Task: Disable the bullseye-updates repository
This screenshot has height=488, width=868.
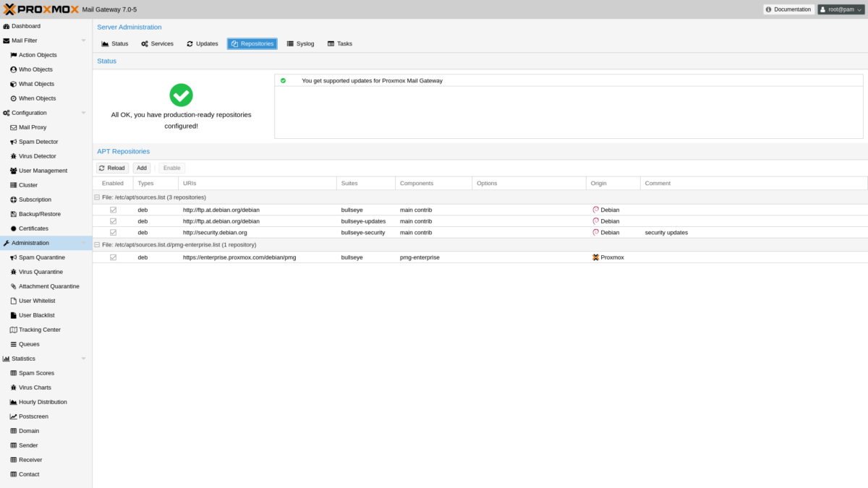Action: (x=113, y=221)
